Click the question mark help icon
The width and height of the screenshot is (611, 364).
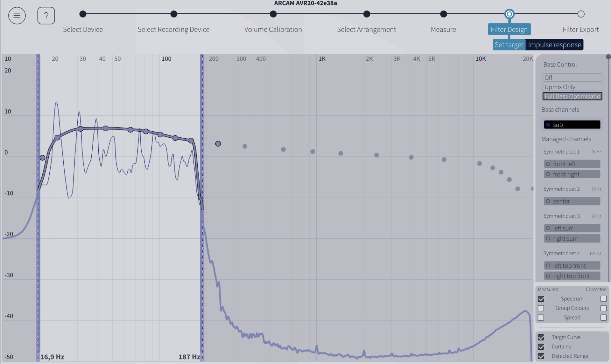point(46,16)
